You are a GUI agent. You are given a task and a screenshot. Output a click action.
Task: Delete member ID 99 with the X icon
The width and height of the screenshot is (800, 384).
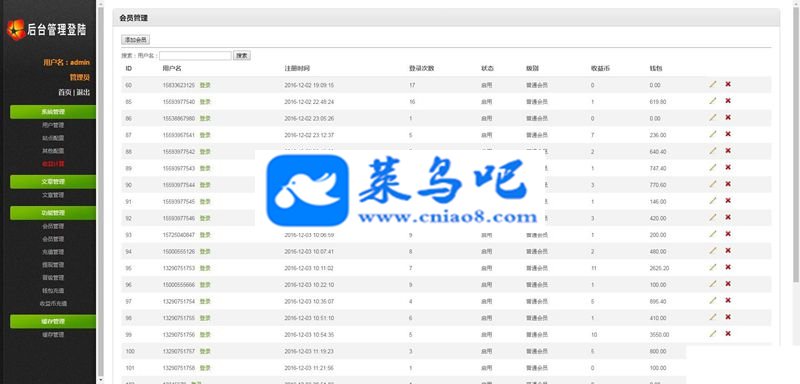tap(728, 334)
